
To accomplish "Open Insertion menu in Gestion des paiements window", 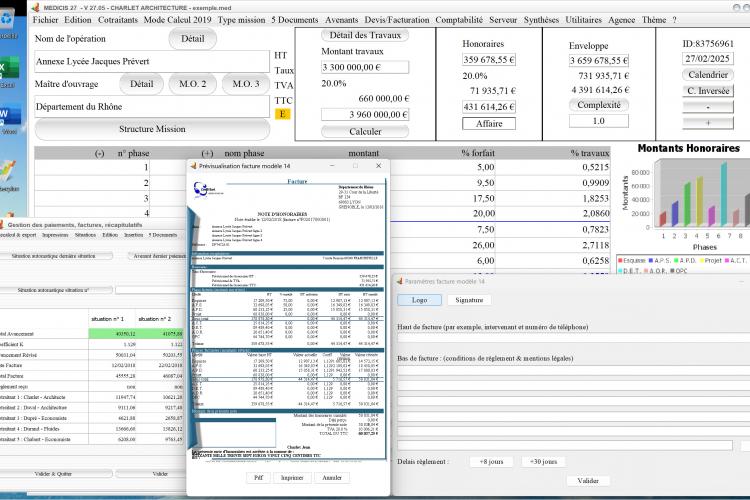I will [133, 235].
